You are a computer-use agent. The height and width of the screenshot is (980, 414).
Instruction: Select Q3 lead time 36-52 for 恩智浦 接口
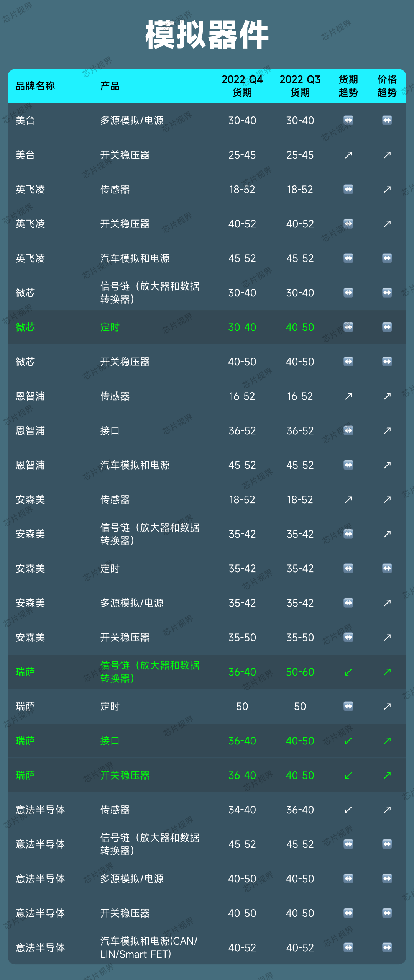point(300,430)
